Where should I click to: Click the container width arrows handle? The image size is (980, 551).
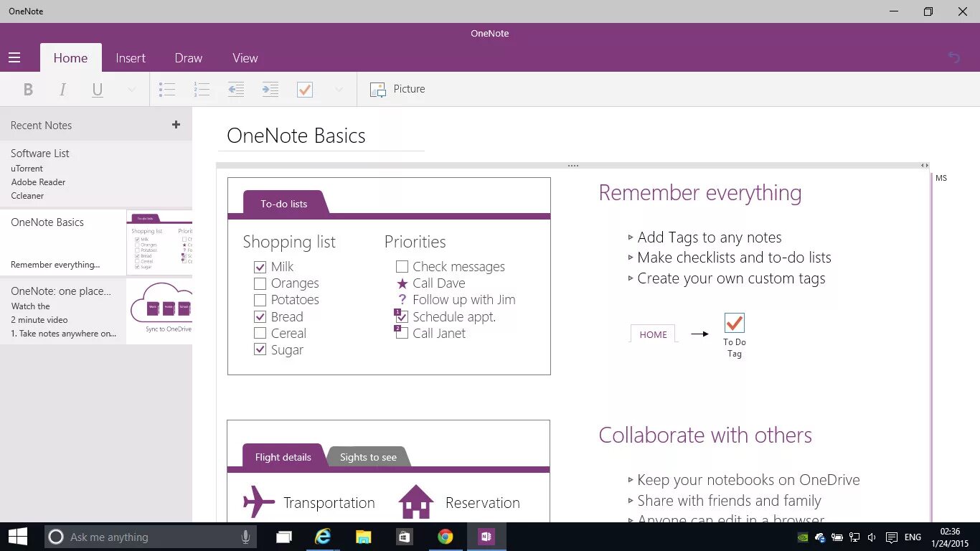coord(925,166)
